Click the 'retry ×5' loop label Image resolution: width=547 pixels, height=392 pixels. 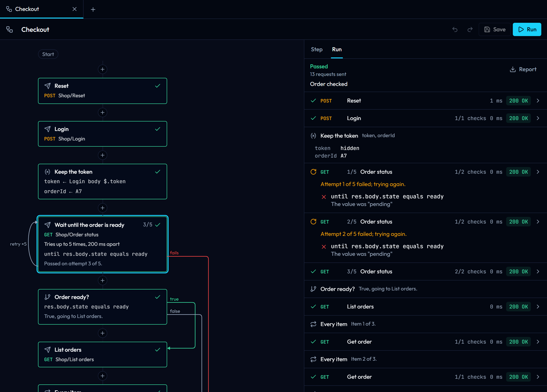pos(18,244)
